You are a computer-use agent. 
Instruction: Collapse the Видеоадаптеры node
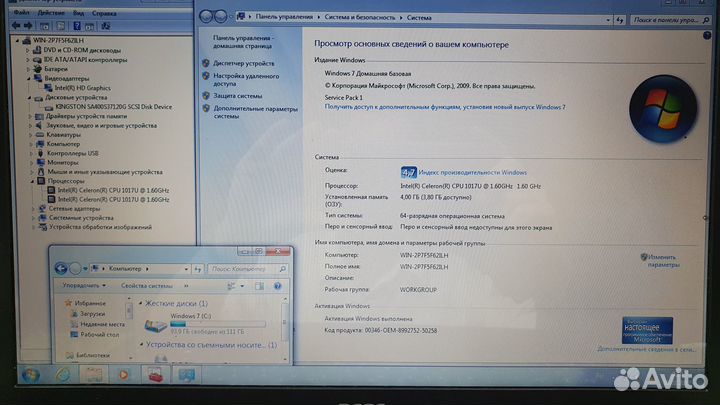(x=28, y=79)
